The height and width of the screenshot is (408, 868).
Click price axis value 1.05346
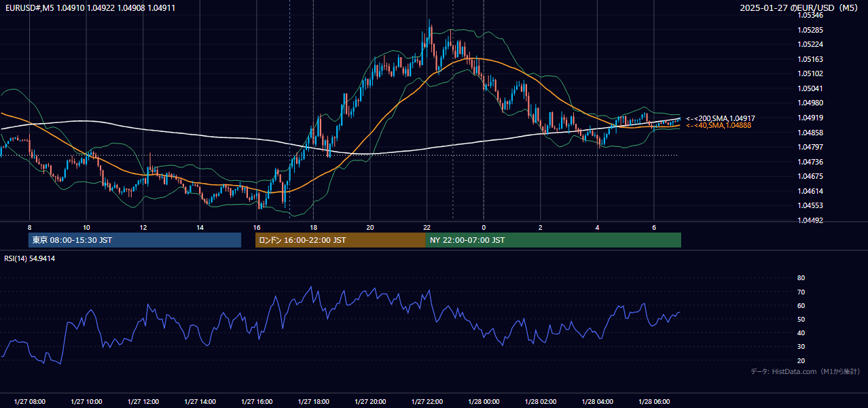click(x=810, y=15)
